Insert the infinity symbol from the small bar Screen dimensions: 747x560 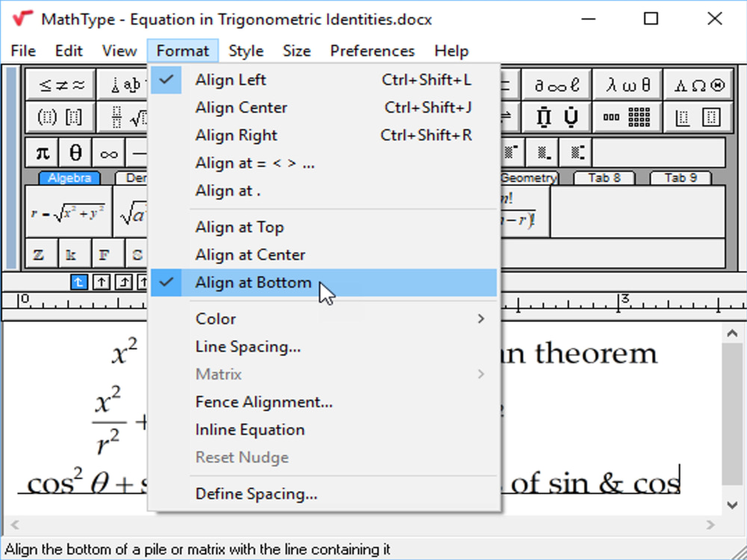pyautogui.click(x=108, y=153)
